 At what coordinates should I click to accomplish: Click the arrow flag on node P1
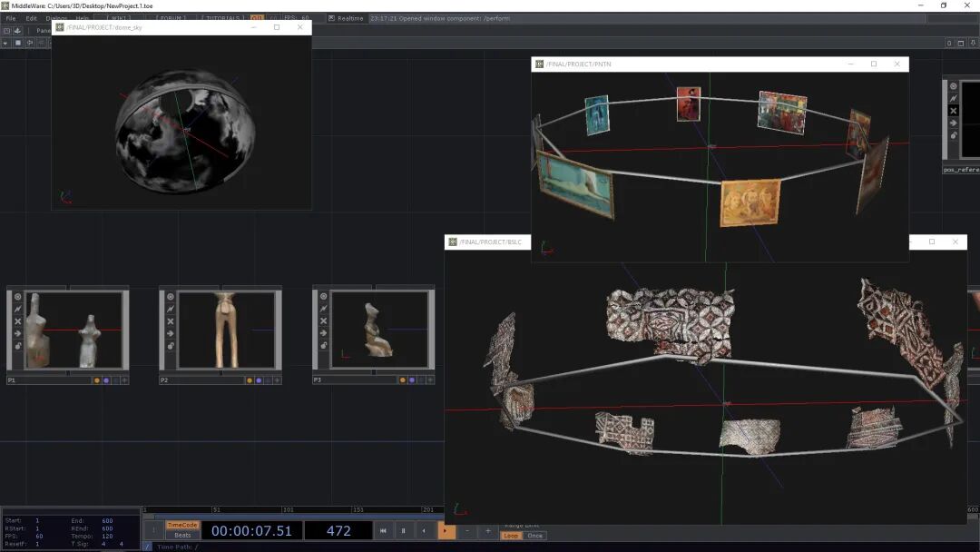pyautogui.click(x=17, y=333)
